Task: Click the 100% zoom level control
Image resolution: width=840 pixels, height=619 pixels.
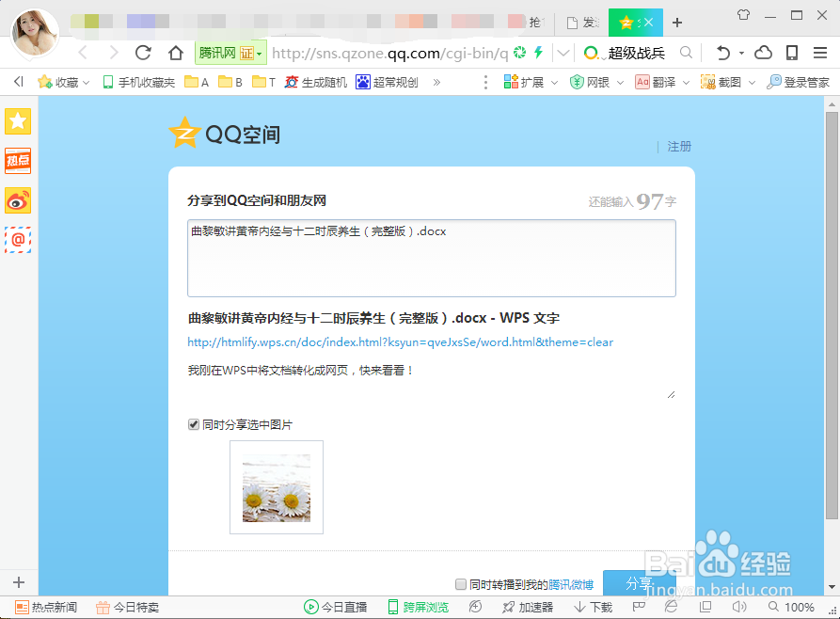Action: tap(791, 607)
